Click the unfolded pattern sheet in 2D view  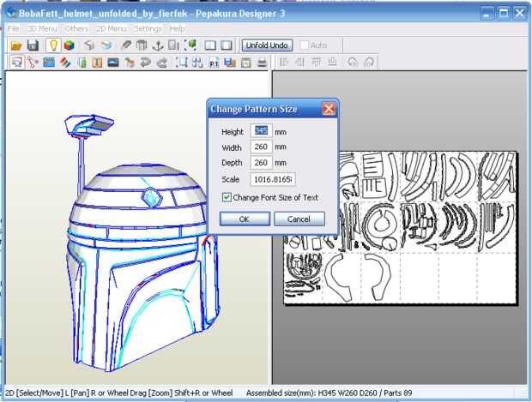pyautogui.click(x=401, y=228)
